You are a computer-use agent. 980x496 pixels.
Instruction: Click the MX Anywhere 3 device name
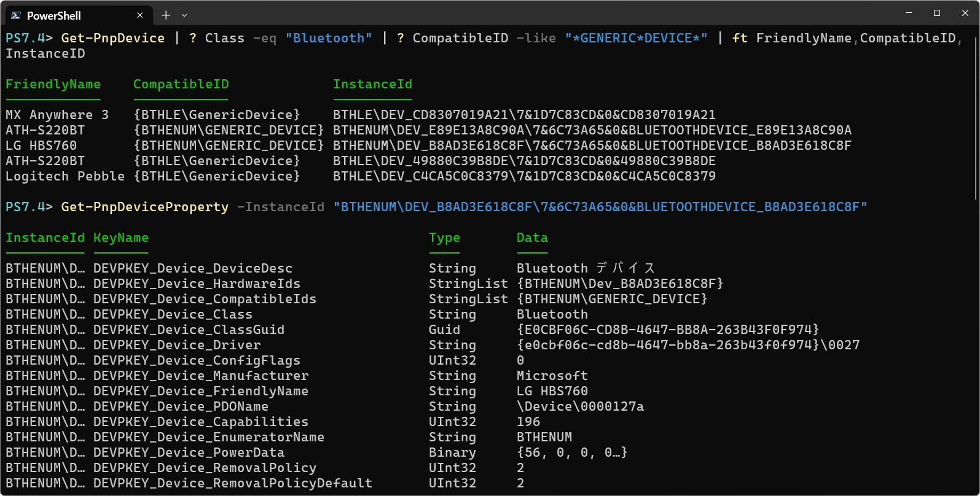tap(57, 115)
